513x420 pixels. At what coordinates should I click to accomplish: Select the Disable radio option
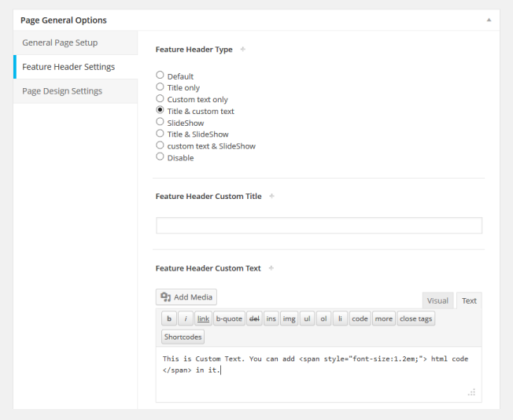click(x=160, y=157)
